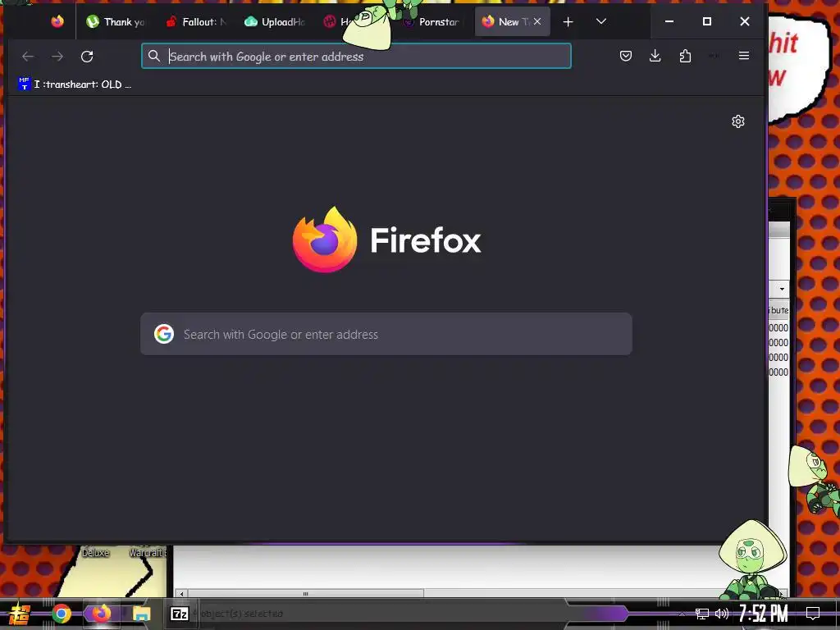
Task: Switch to 7-Zip taskbar window
Action: pyautogui.click(x=179, y=614)
